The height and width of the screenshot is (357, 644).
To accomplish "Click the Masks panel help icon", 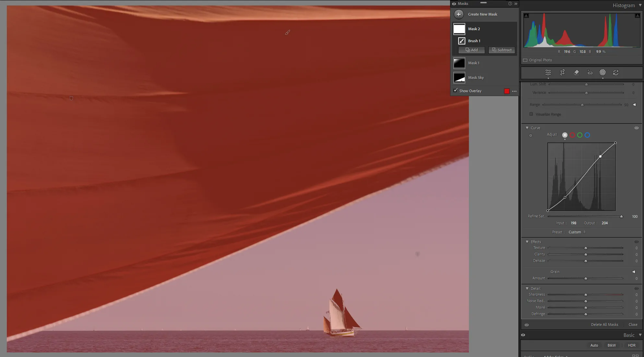I will (510, 4).
